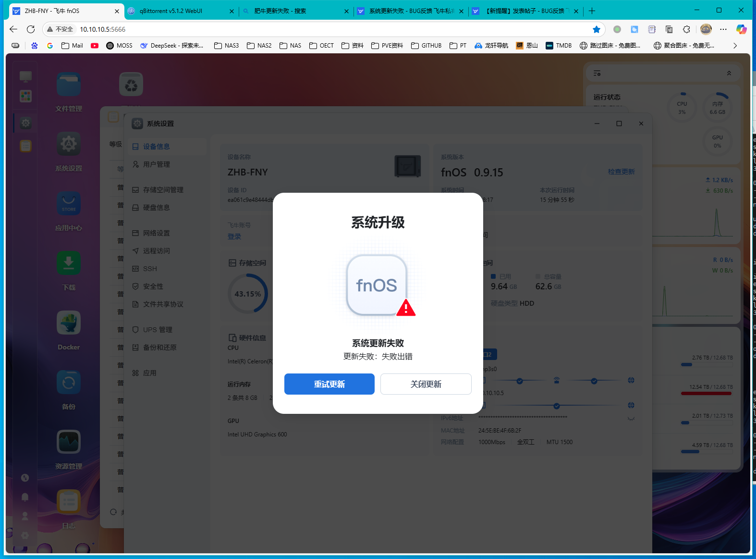Show desktop via the fnOS taskbar monitor icon
Screen dimensions: 756x559
pos(25,76)
